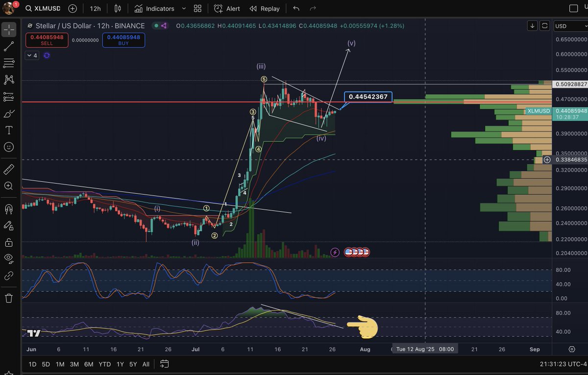Image resolution: width=588 pixels, height=375 pixels.
Task: Click the chain link icon in left toolbar
Action: [x=9, y=275]
